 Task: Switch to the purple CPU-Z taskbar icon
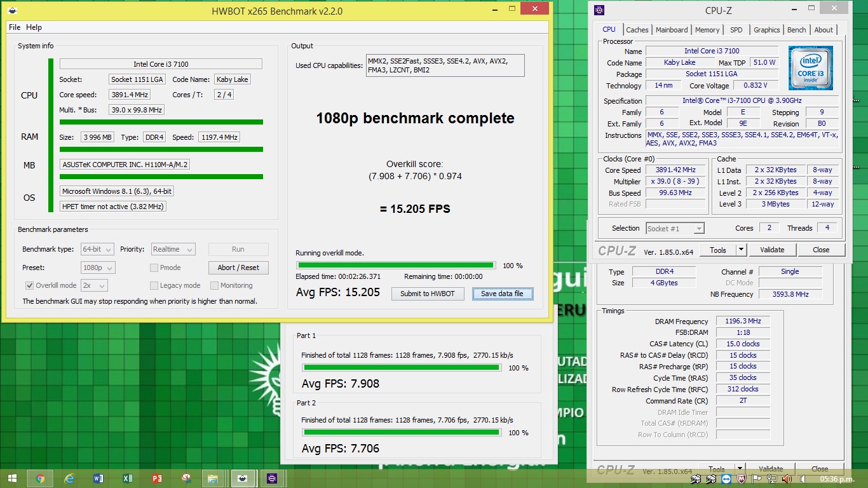(x=272, y=478)
